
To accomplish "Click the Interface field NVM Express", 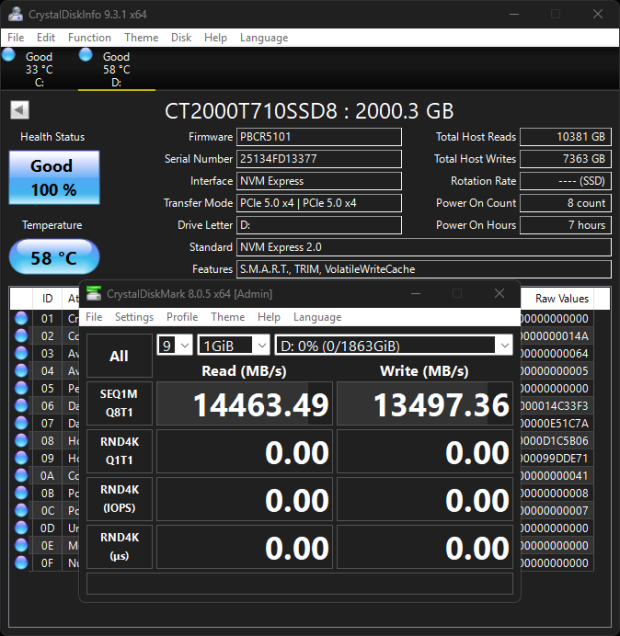I will click(319, 181).
